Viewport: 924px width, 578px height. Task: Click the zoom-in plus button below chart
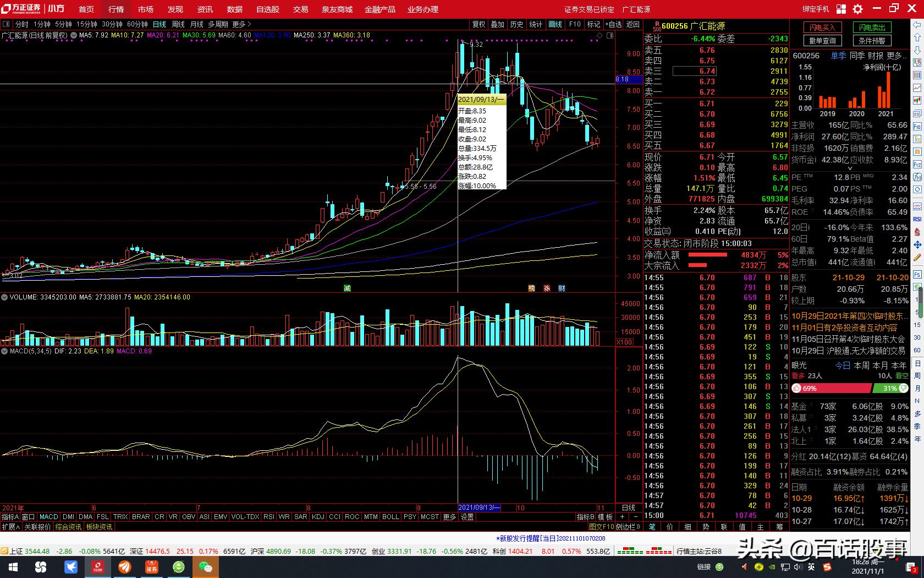click(x=623, y=517)
